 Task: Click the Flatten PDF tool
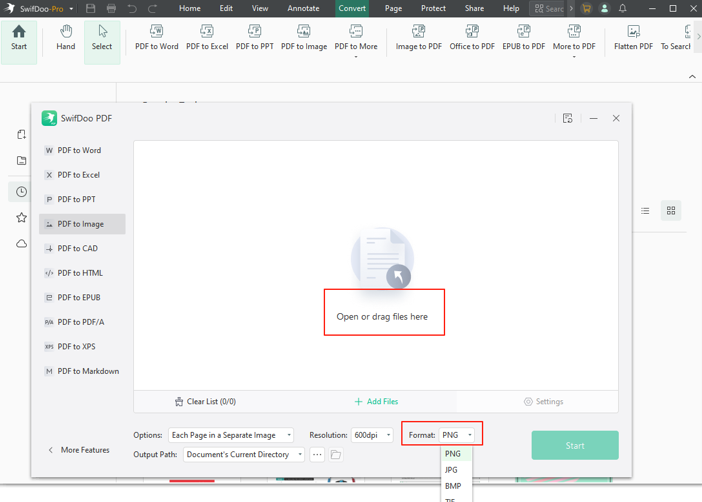(634, 38)
